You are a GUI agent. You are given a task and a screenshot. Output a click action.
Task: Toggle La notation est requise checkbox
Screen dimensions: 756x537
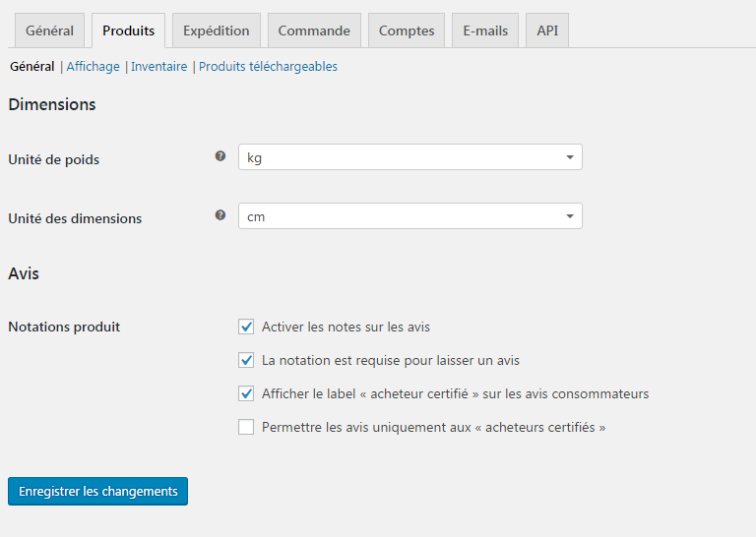(x=246, y=360)
